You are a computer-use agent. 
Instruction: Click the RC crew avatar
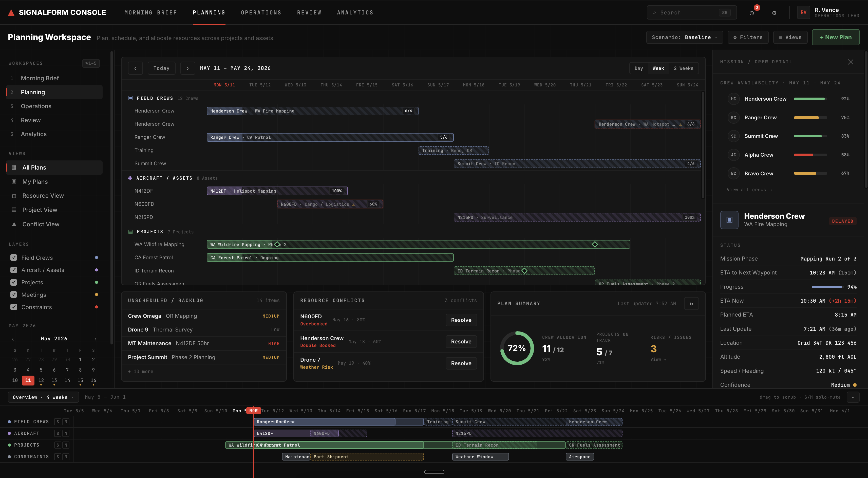click(x=733, y=118)
